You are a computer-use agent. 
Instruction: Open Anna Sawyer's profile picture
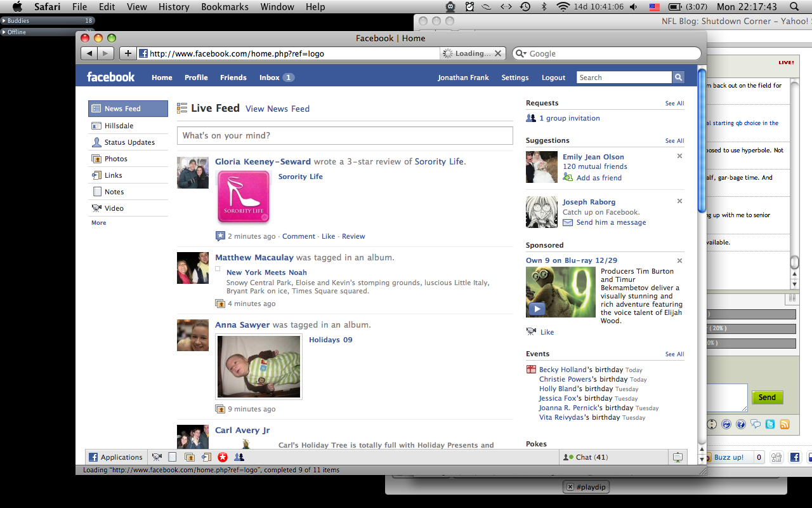(193, 335)
